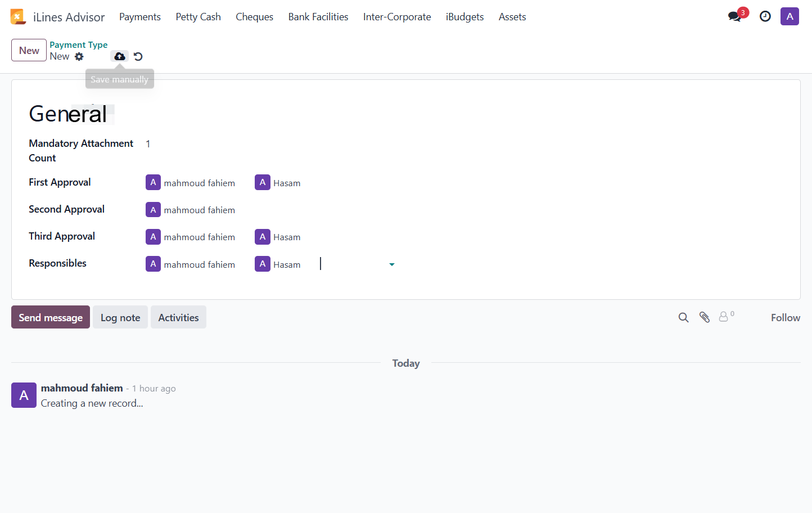Open the gear actions menu beside New
This screenshot has width=812, height=513.
[79, 56]
